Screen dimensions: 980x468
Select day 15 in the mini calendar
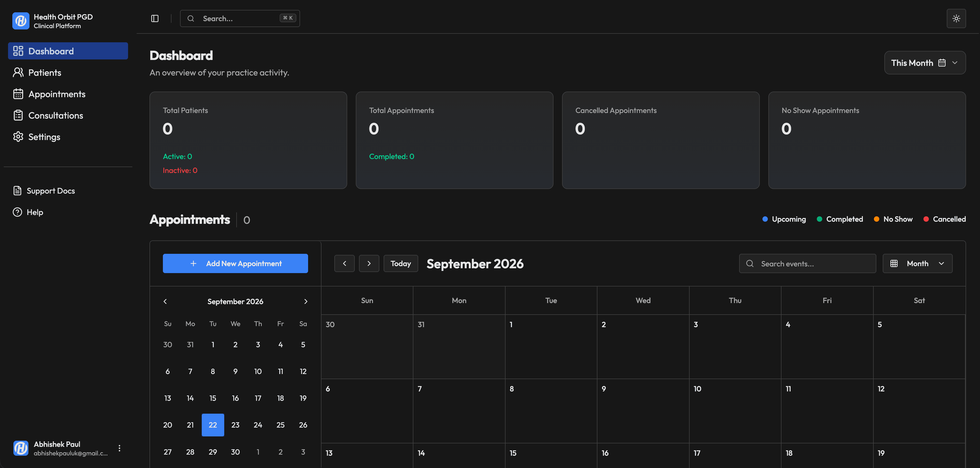(213, 398)
